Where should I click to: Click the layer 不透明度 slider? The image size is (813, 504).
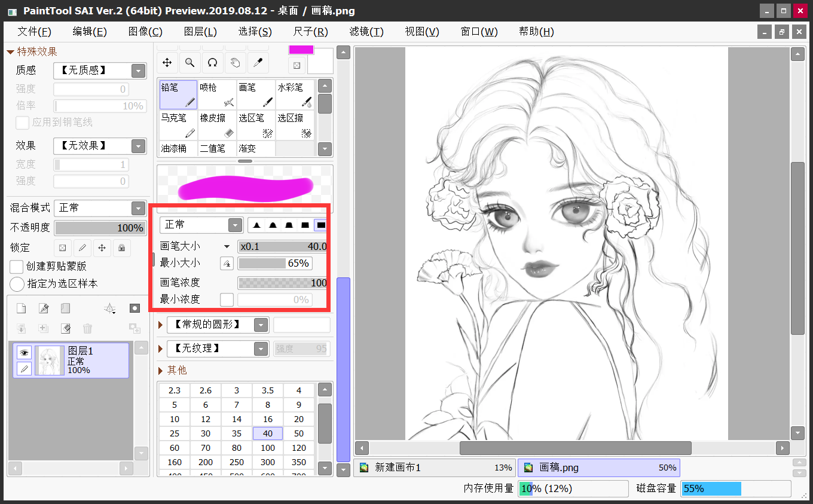100,228
